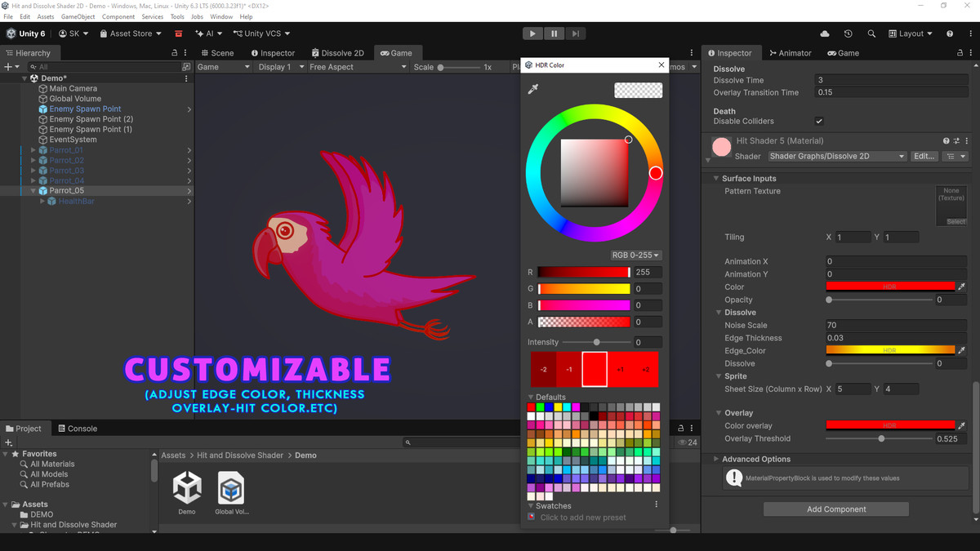Image resolution: width=980 pixels, height=551 pixels.
Task: Click the eyedropper beside the Color field
Action: 961,287
